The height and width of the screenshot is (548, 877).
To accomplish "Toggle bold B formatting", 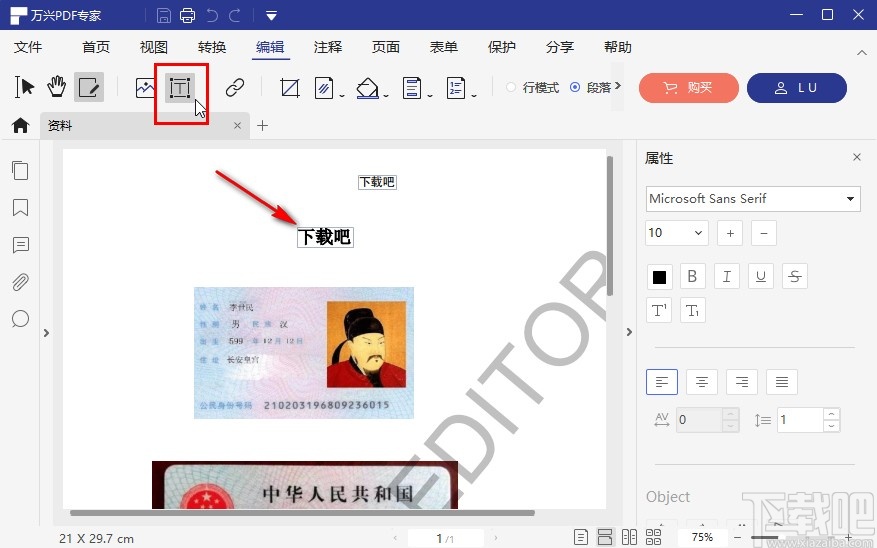I will (x=692, y=276).
